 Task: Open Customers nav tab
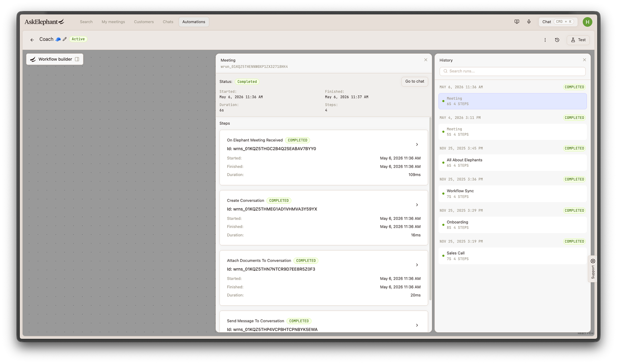point(144,22)
